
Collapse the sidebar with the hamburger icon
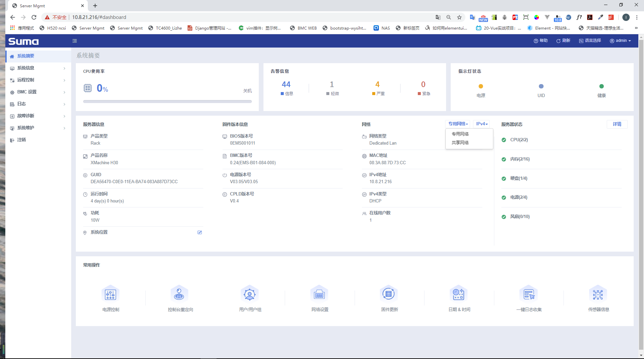(75, 41)
